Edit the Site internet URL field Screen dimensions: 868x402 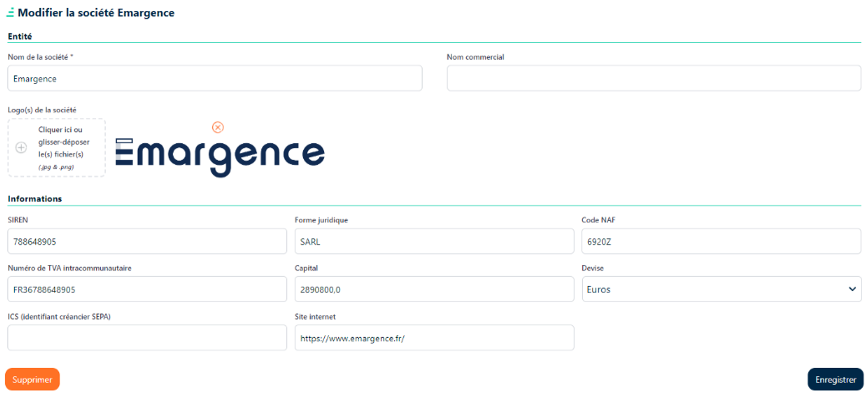click(x=434, y=337)
